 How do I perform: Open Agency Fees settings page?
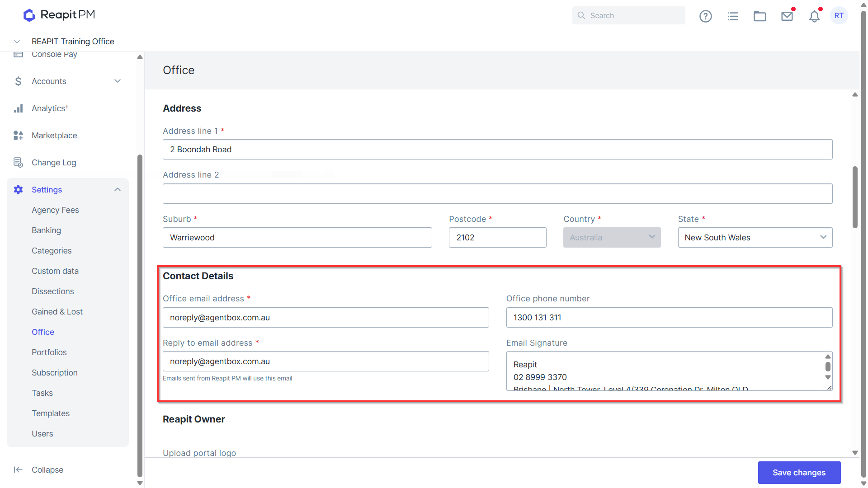click(x=55, y=210)
